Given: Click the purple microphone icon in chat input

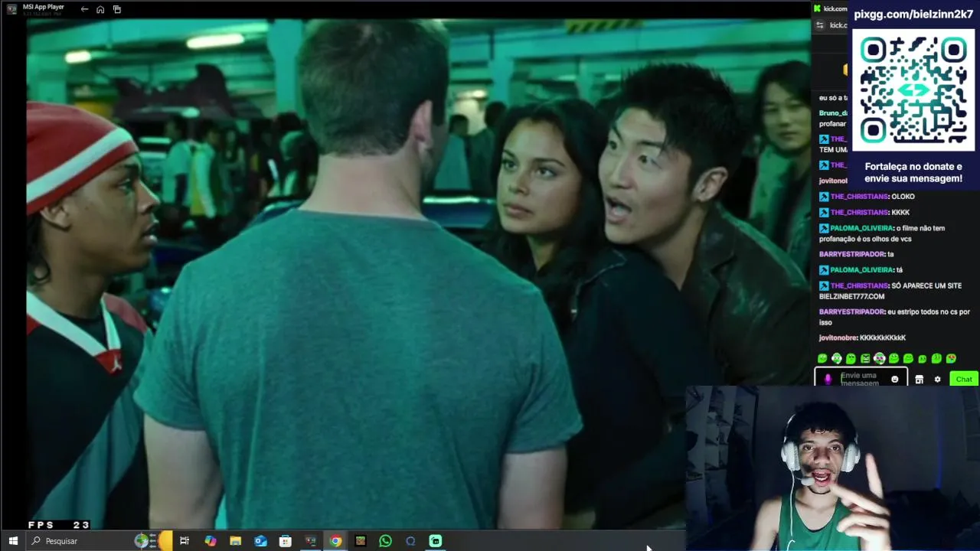Looking at the screenshot, I should [827, 379].
